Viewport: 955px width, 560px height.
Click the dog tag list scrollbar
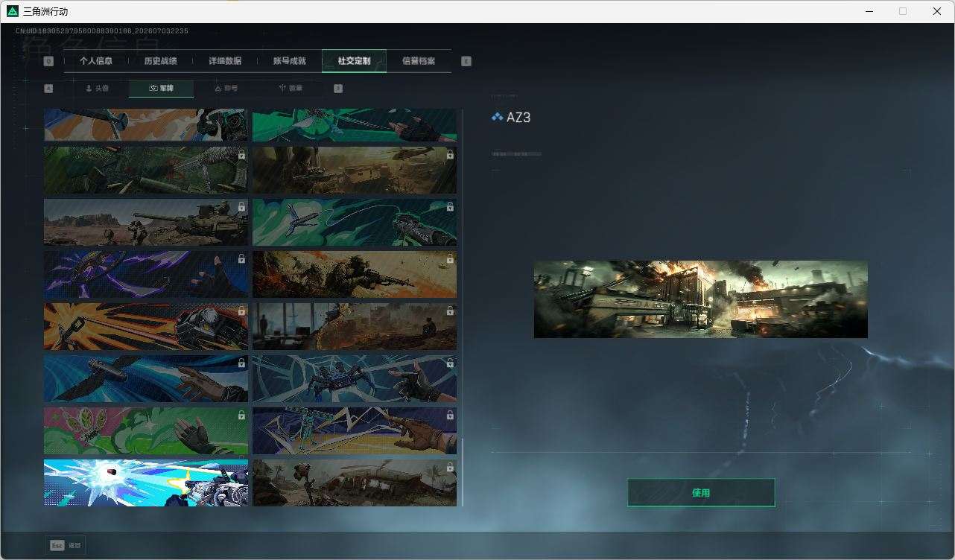pyautogui.click(x=463, y=472)
